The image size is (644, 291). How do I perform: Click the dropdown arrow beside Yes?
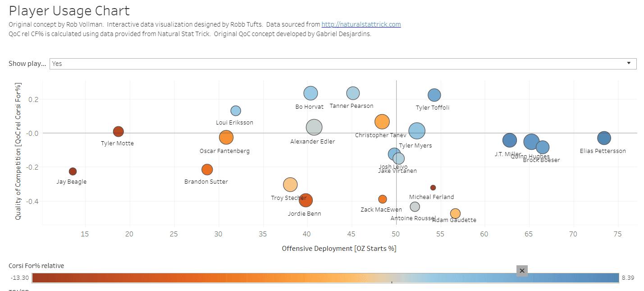click(x=629, y=63)
